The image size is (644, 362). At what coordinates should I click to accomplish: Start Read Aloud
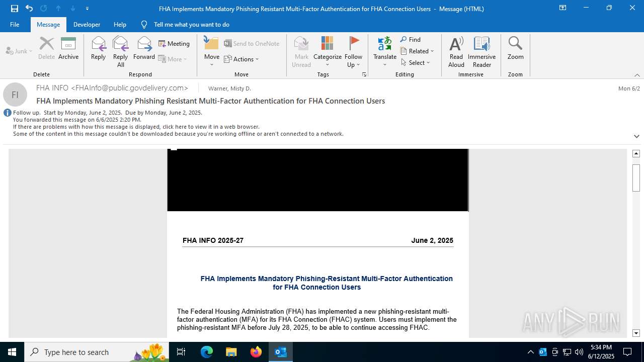click(456, 52)
